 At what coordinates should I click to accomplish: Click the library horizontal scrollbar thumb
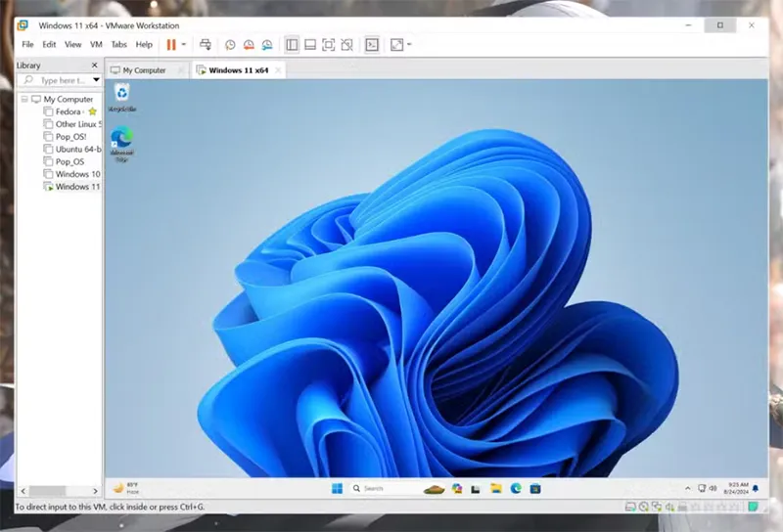click(x=47, y=491)
